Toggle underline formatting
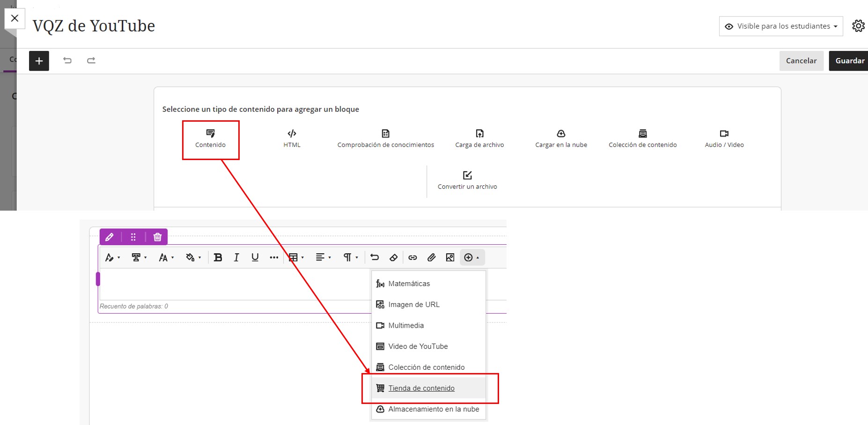The image size is (868, 425). click(x=255, y=257)
